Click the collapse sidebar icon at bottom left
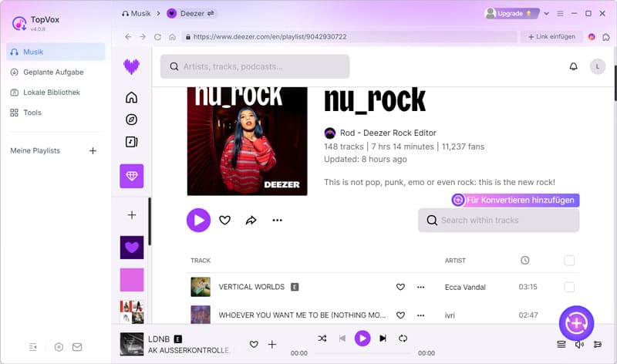617x364 pixels. 33,347
